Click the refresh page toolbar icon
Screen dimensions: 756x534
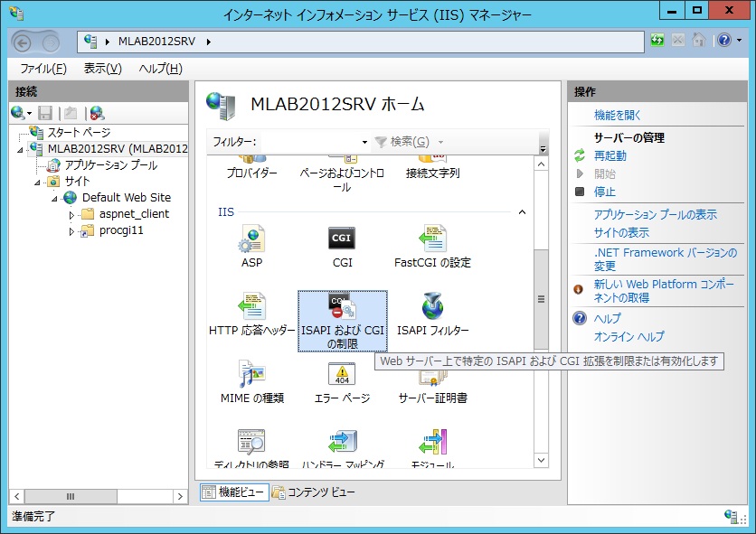(657, 41)
